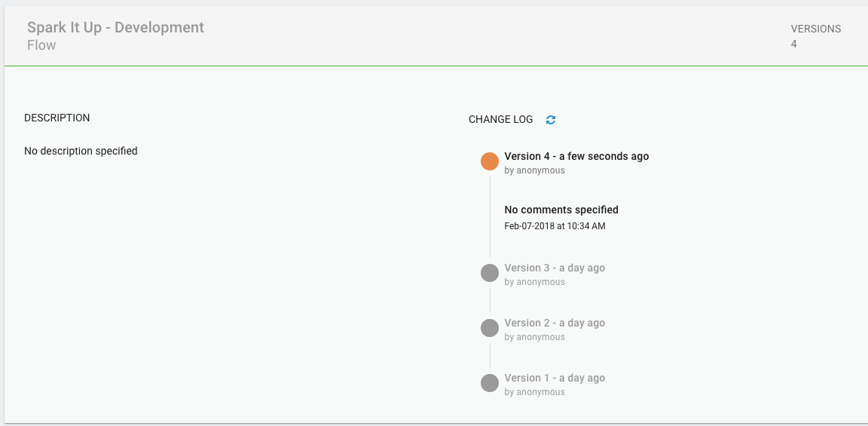This screenshot has width=868, height=426.
Task: Click 'by anonymous' under Version 4
Action: point(534,170)
